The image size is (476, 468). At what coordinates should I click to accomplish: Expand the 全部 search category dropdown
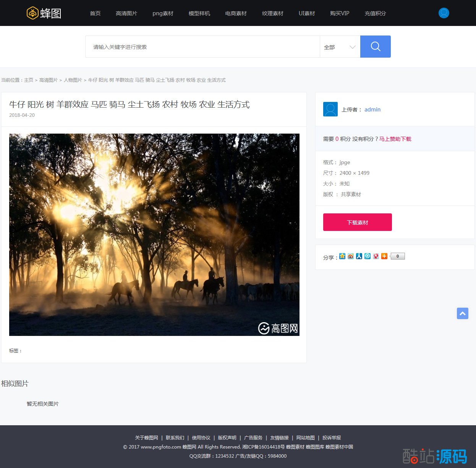340,47
